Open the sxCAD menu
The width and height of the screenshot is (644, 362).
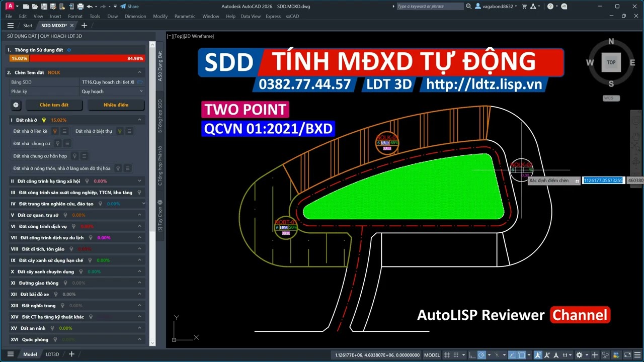pos(292,16)
